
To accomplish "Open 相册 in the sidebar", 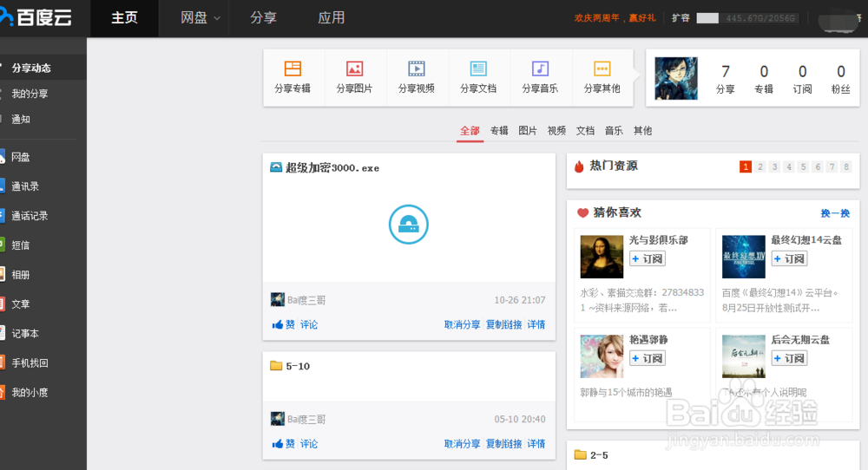I will pyautogui.click(x=21, y=275).
